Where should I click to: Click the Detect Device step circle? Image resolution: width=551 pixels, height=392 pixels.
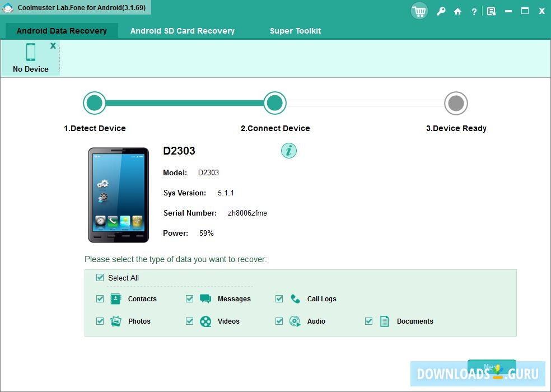pos(95,103)
